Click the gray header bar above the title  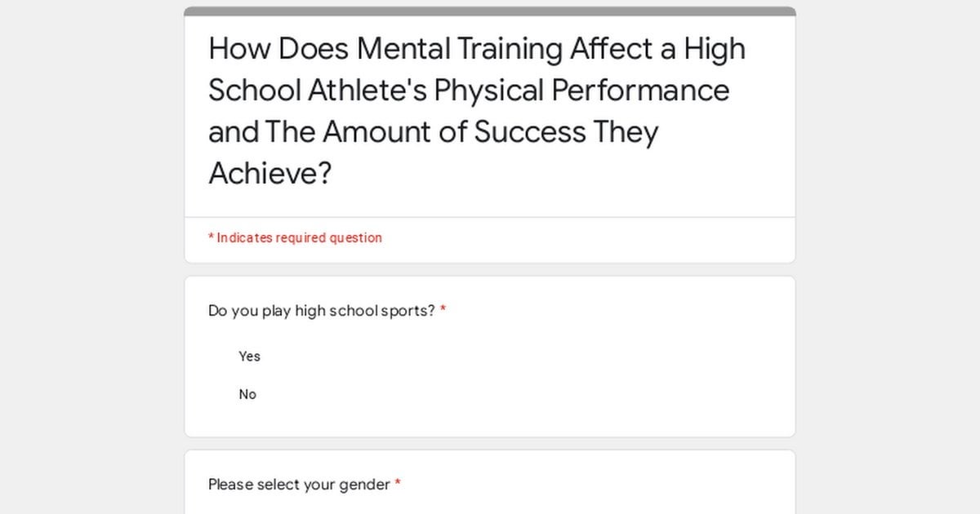pyautogui.click(x=490, y=10)
